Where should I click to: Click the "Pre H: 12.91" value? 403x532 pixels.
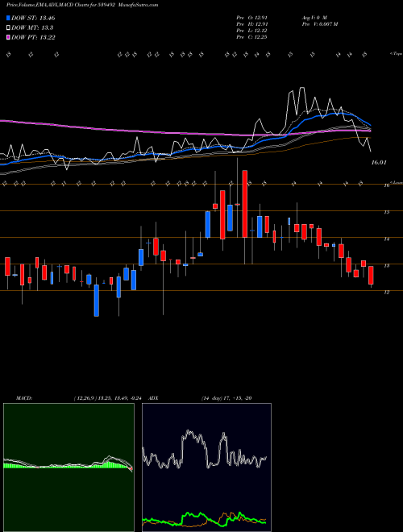(252, 23)
